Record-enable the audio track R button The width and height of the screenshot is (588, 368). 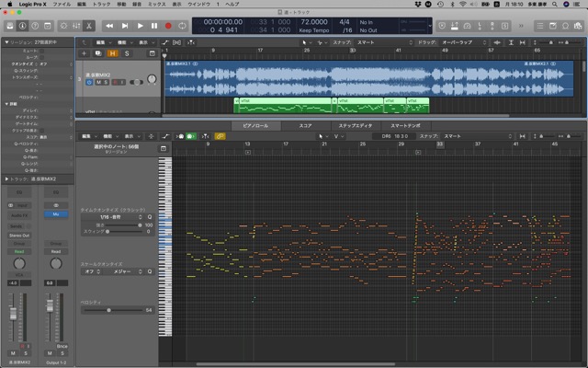pos(116,82)
